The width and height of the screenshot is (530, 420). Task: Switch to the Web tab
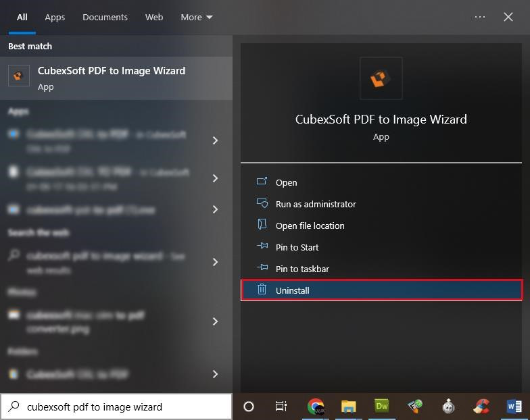pos(154,18)
